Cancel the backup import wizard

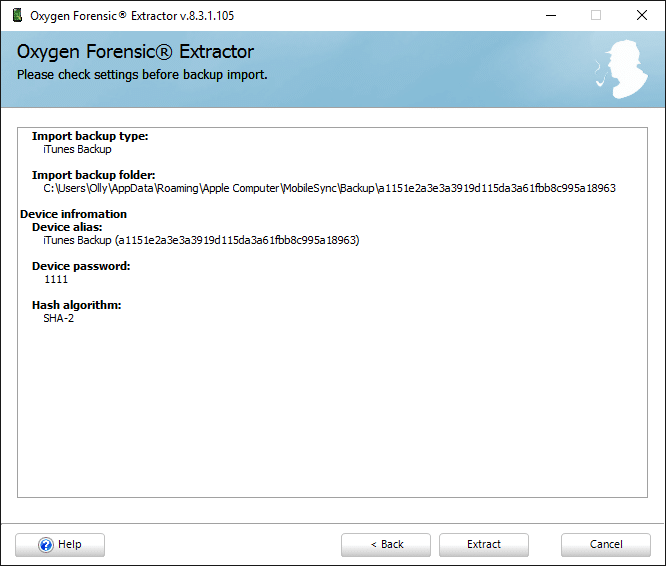(x=606, y=545)
